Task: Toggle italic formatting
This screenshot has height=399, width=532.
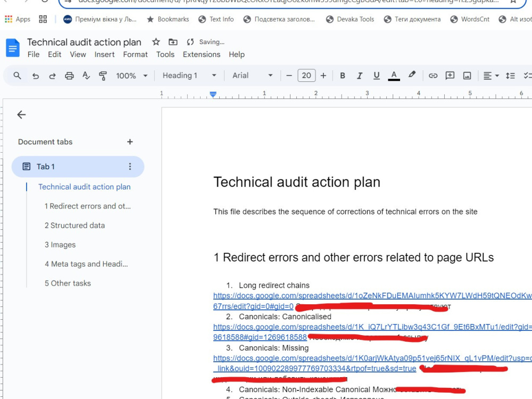Action: 359,76
